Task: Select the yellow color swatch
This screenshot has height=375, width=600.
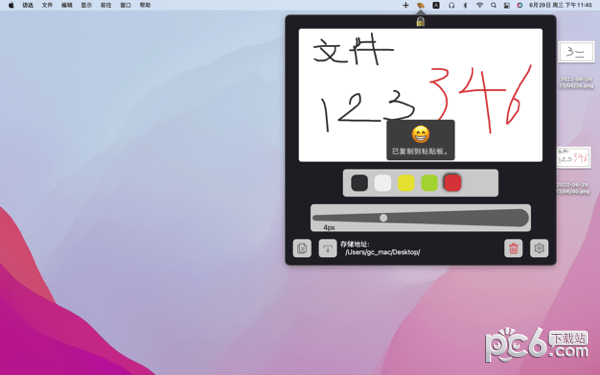Action: (406, 183)
